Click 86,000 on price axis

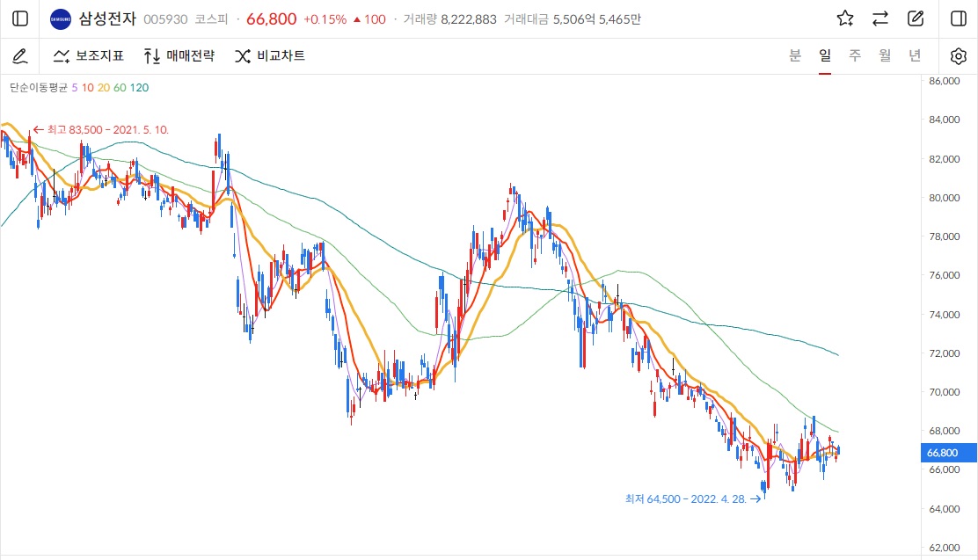[x=945, y=81]
